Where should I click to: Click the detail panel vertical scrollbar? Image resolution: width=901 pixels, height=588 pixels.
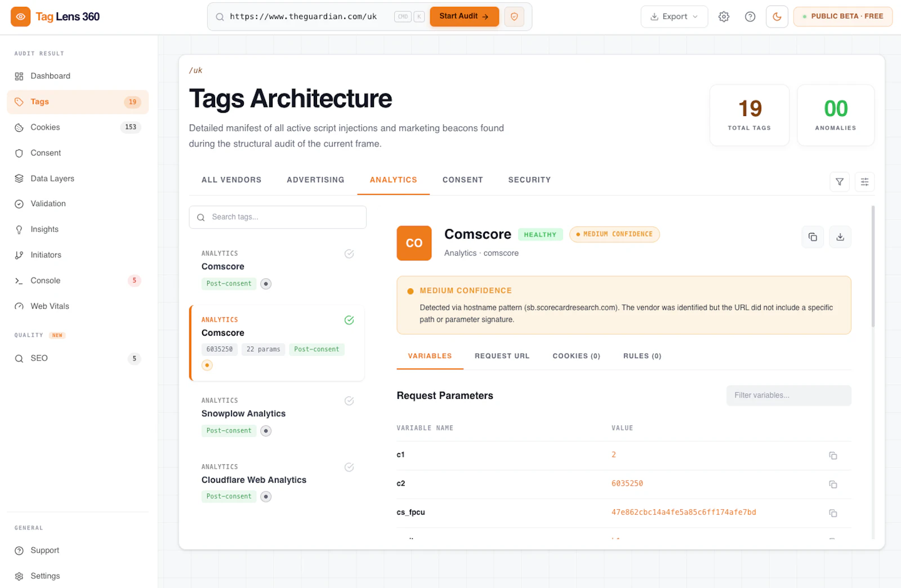(x=873, y=266)
